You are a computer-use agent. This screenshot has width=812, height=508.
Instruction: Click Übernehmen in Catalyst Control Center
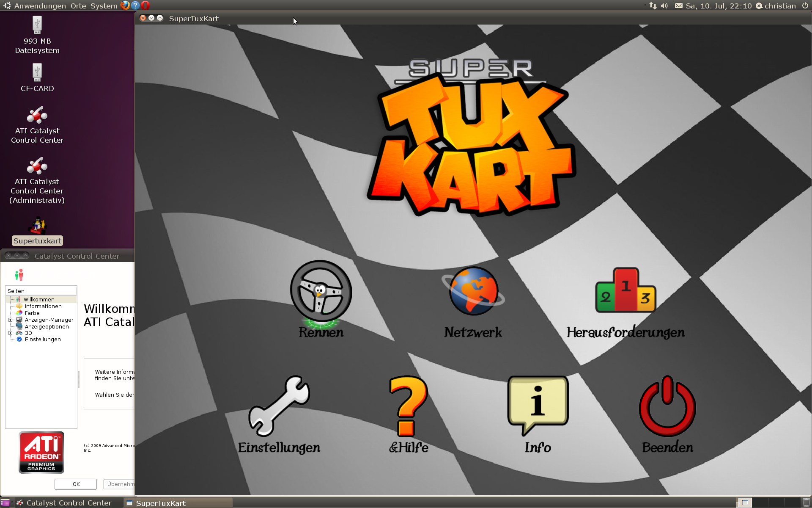tap(119, 484)
